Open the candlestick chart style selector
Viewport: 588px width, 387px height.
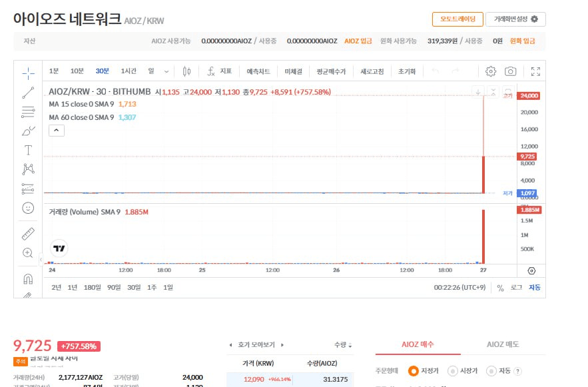186,71
